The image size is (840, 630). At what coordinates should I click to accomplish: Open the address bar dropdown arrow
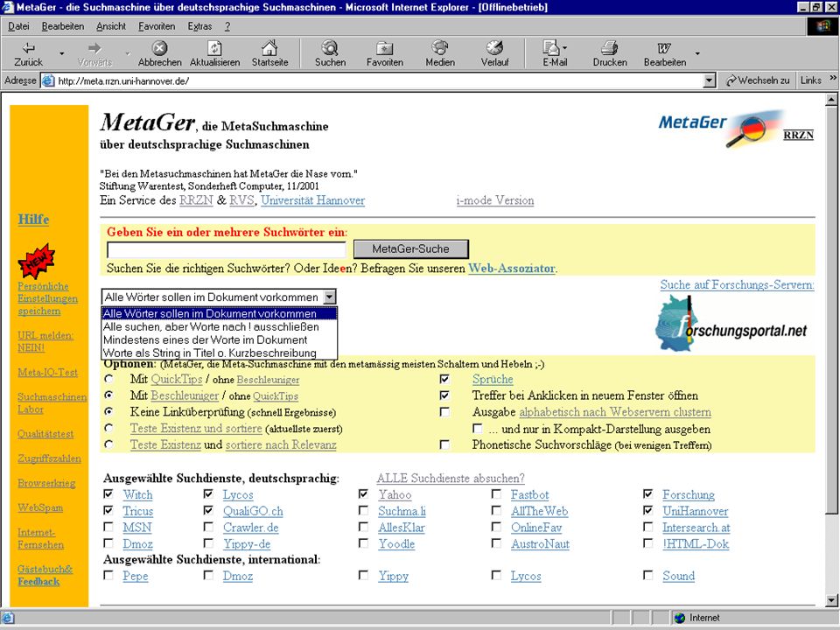pos(709,80)
